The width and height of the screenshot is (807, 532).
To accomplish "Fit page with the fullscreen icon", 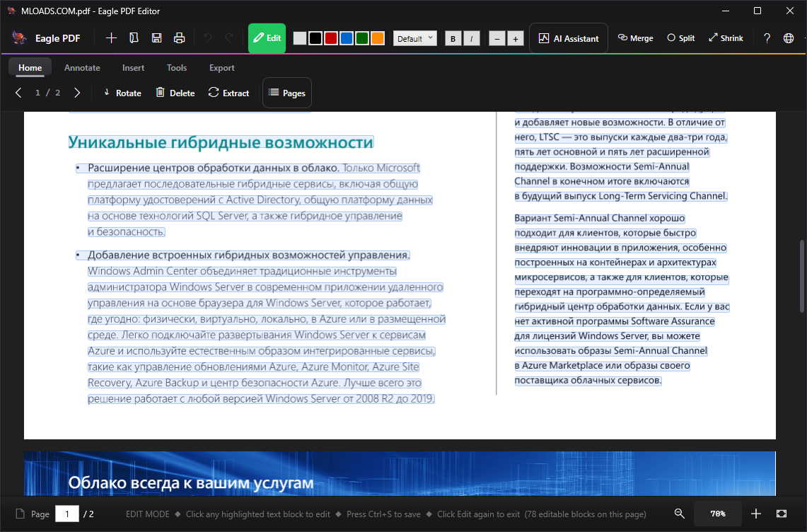I will click(782, 514).
